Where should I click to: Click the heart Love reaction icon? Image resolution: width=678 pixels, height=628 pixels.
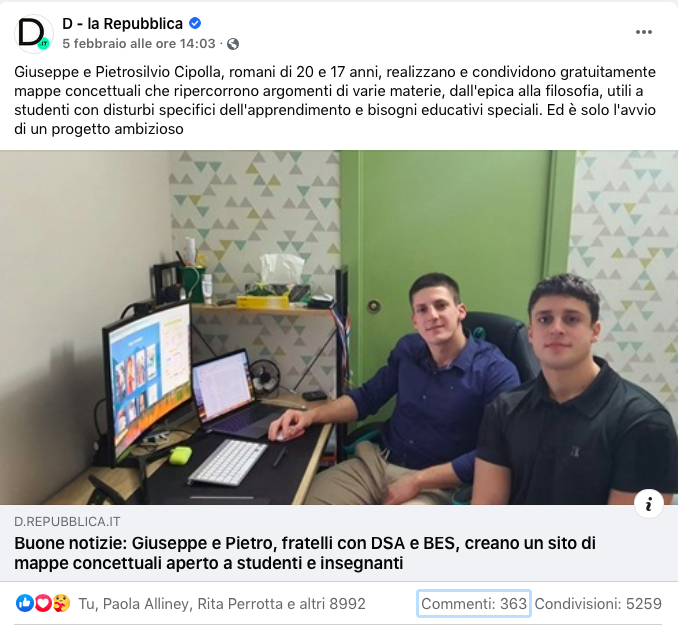click(x=43, y=603)
